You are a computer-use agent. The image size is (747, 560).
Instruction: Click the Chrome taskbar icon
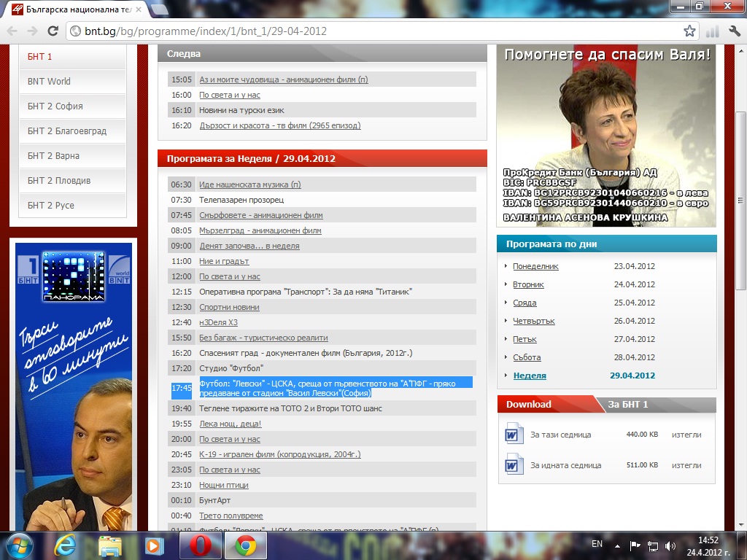pos(245,545)
